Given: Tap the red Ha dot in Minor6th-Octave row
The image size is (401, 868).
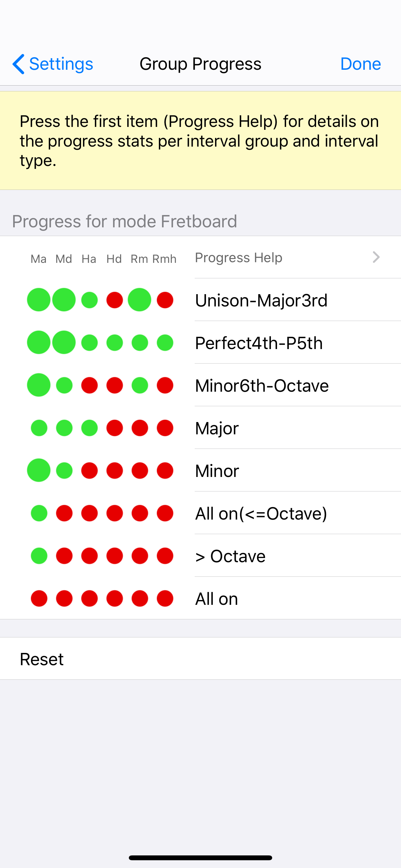Looking at the screenshot, I should pyautogui.click(x=89, y=385).
